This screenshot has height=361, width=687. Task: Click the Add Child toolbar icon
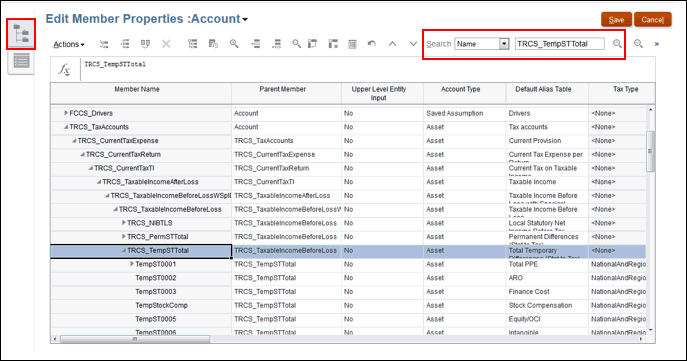tap(104, 44)
